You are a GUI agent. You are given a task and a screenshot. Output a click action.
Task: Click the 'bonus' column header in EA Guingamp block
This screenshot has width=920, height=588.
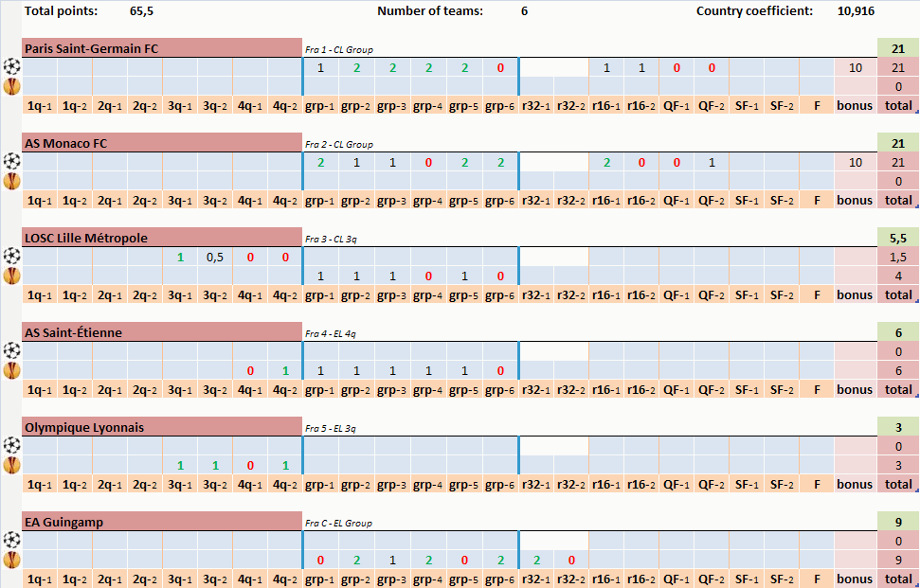tap(855, 579)
